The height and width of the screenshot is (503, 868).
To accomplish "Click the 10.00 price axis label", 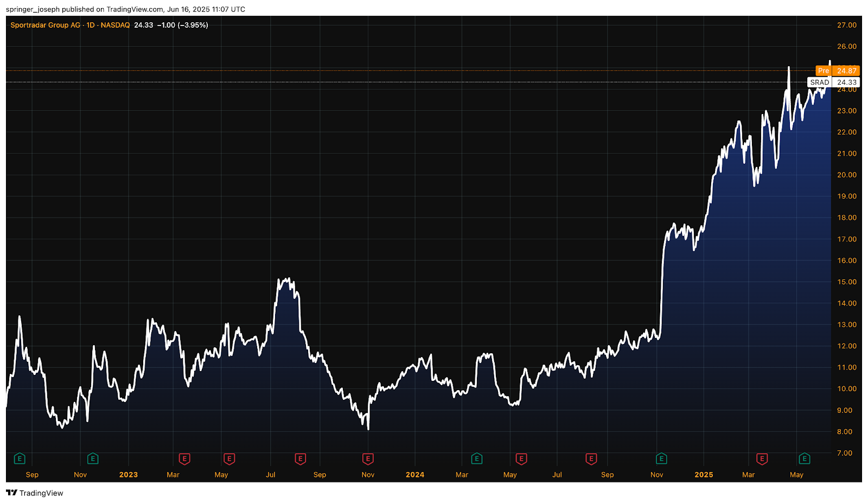I will 847,389.
